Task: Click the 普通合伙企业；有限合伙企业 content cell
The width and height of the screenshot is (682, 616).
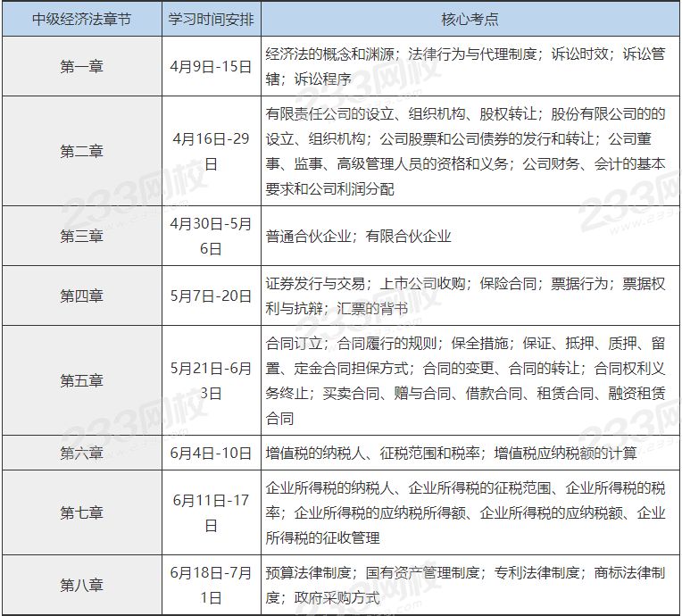Action: [470, 236]
